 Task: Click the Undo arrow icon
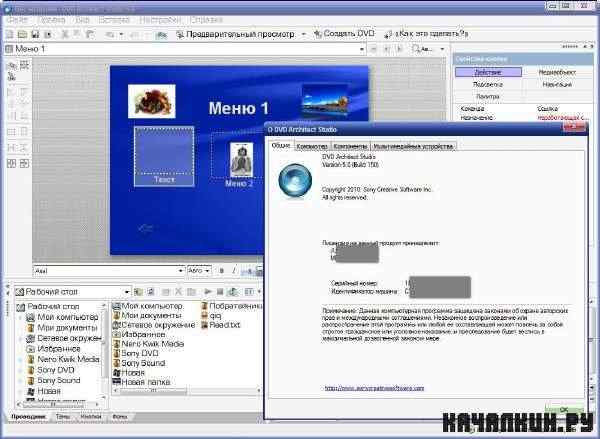tap(110, 34)
